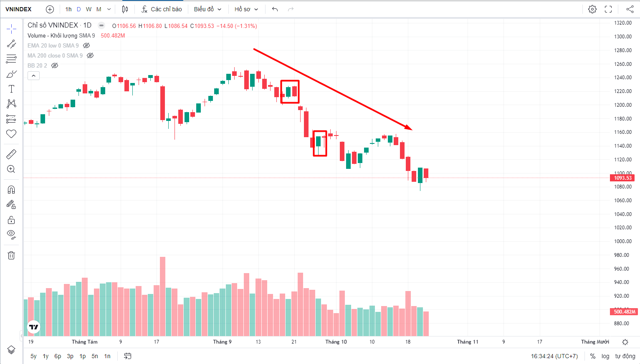
Task: Click the market status badge beside 1D
Action: pyautogui.click(x=101, y=25)
